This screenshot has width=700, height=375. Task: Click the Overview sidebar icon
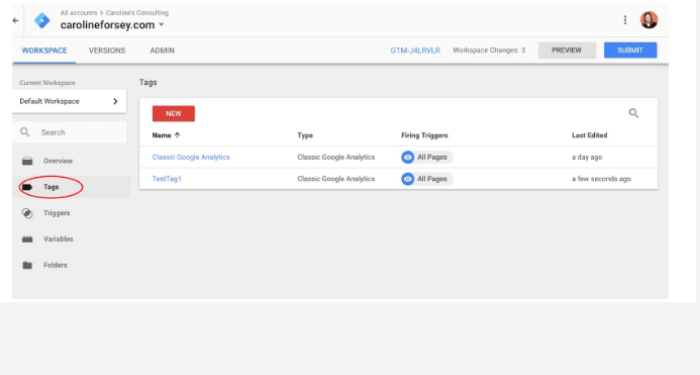(27, 161)
